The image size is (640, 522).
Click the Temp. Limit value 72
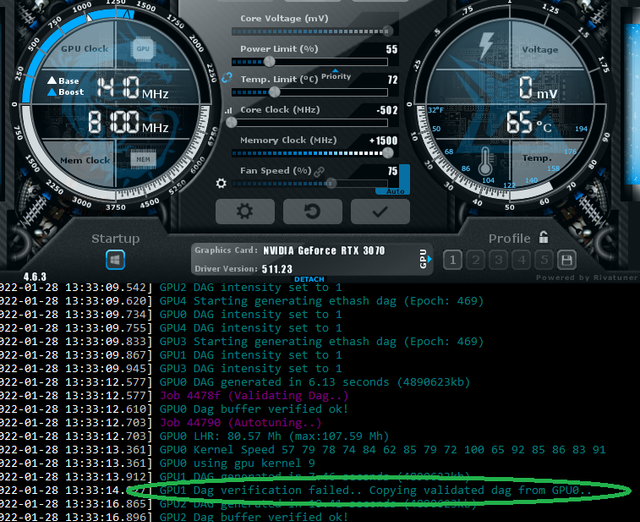coord(393,80)
